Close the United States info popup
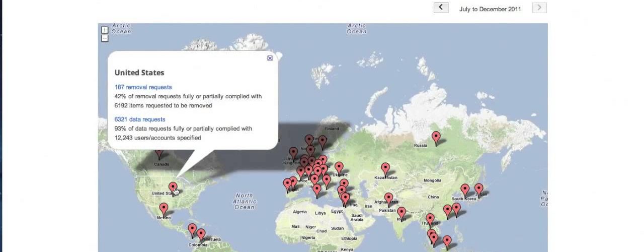This screenshot has height=252, width=644. [270, 58]
